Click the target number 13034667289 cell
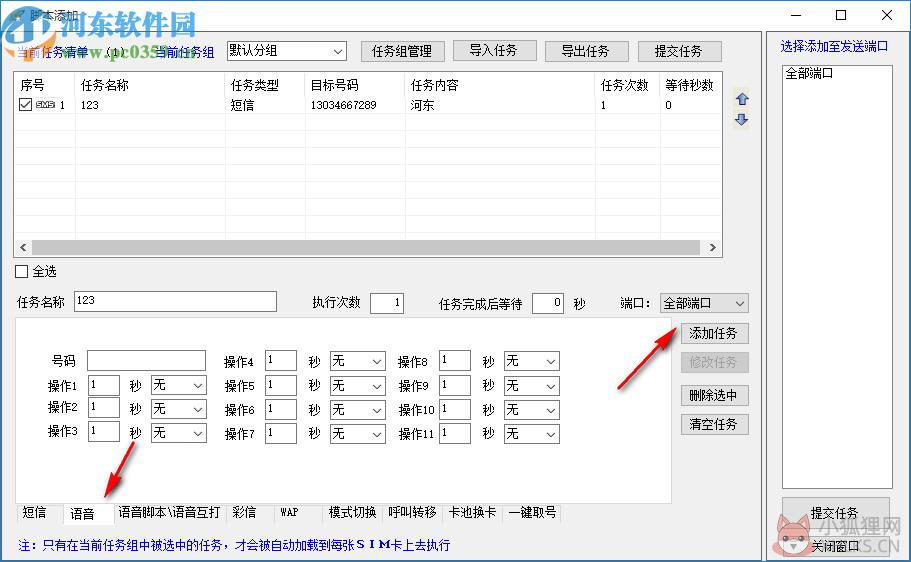Screen dimensions: 911x562 click(343, 105)
